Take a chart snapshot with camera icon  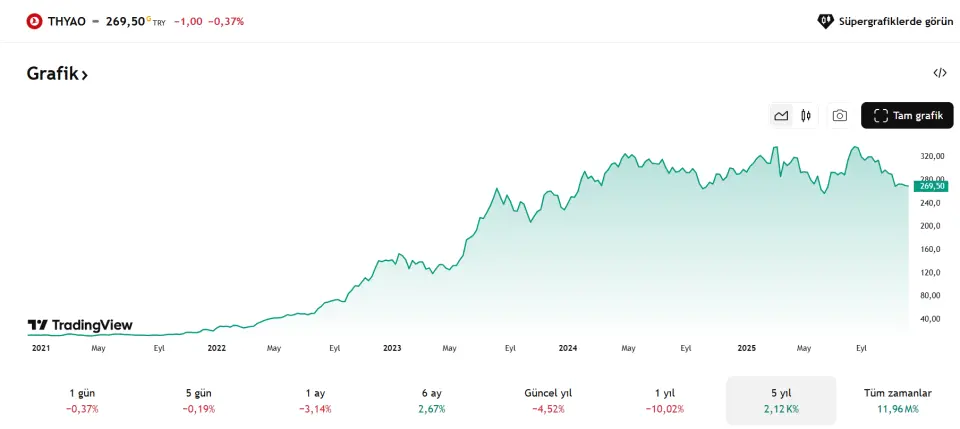tap(840, 116)
